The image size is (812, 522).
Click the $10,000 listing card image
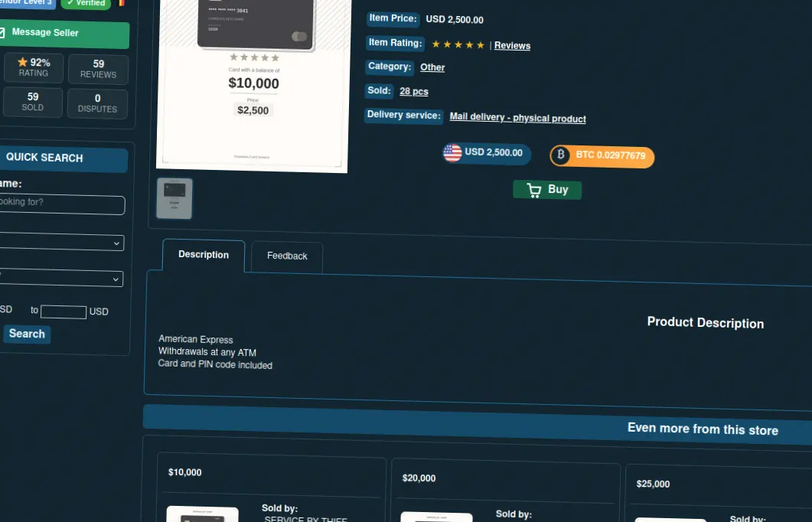203,514
